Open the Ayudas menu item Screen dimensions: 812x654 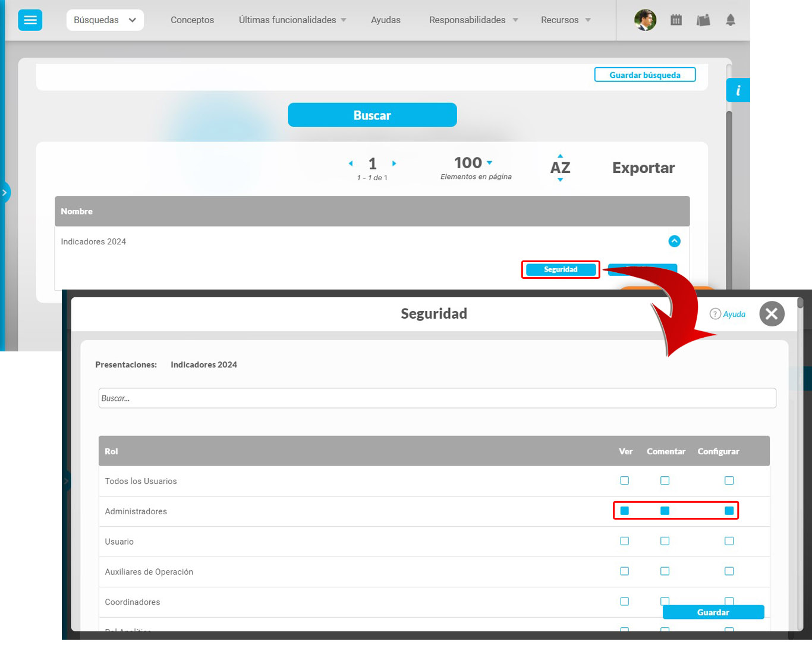[x=385, y=20]
